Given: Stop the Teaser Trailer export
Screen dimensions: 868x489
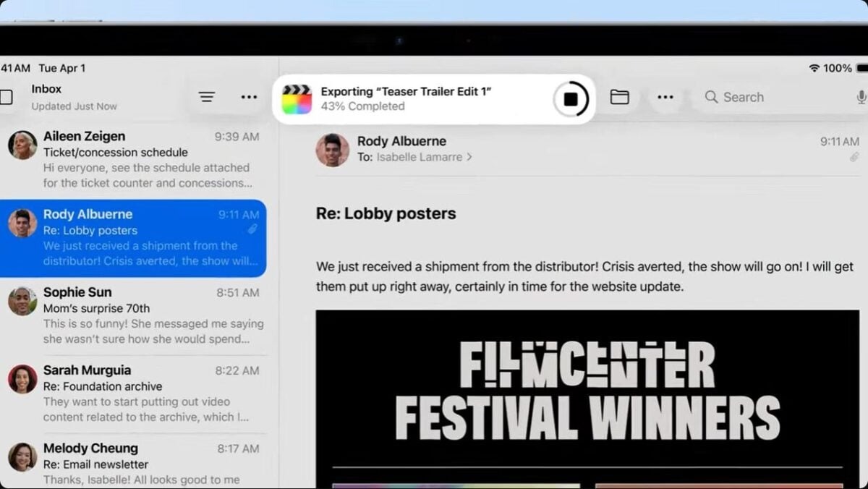Looking at the screenshot, I should point(571,99).
